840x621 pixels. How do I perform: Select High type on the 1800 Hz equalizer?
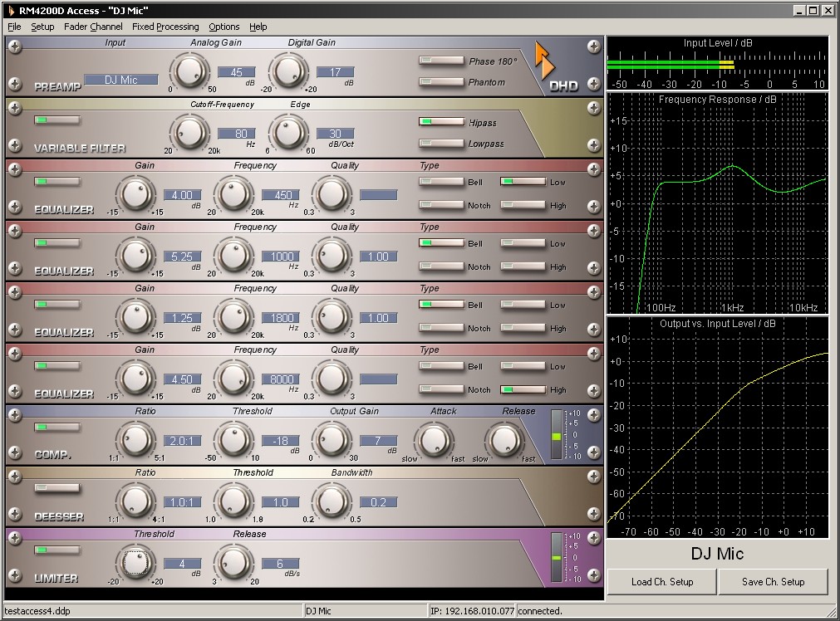[x=523, y=328]
